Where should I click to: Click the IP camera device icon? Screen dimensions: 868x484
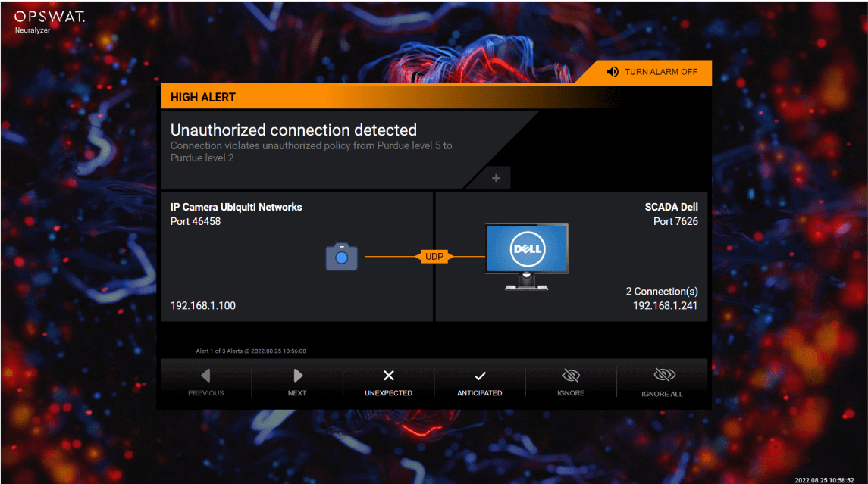342,257
